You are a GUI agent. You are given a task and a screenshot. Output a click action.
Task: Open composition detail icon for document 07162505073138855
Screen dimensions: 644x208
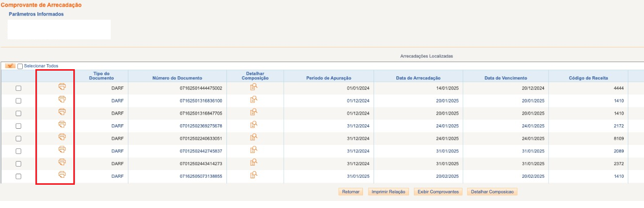point(254,175)
